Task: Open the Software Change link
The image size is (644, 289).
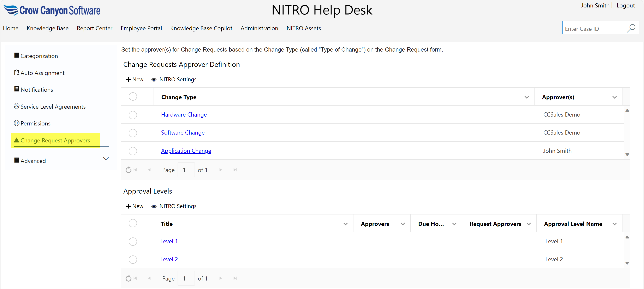Action: pos(183,133)
